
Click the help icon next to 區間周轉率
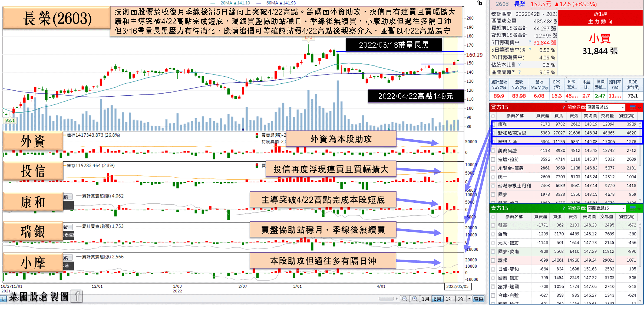click(519, 72)
